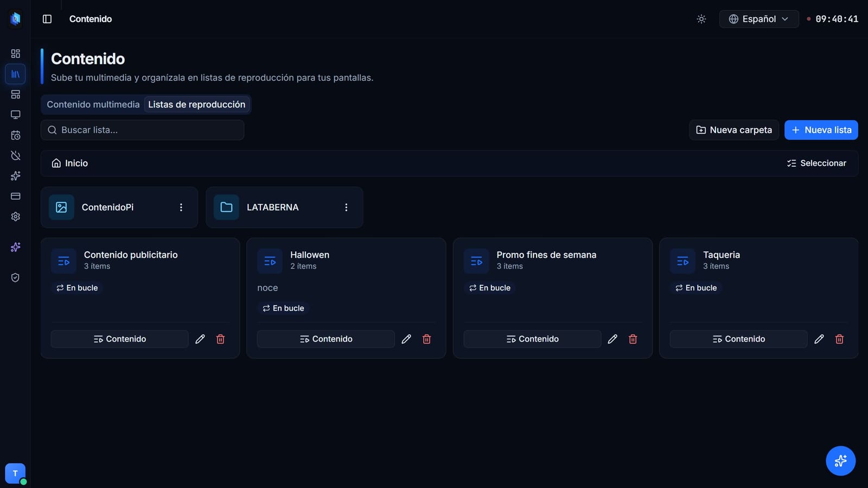Delete the Contenido publicitario playlist
Viewport: 868px width, 488px height.
pos(220,339)
